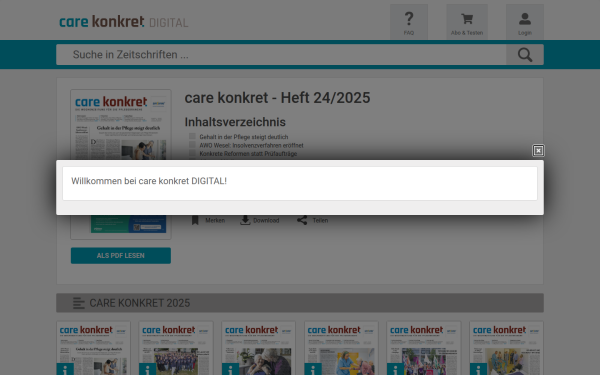This screenshot has height=375, width=600.
Task: Open the fourth issue thumbnail in 2025 row
Action: (x=341, y=348)
